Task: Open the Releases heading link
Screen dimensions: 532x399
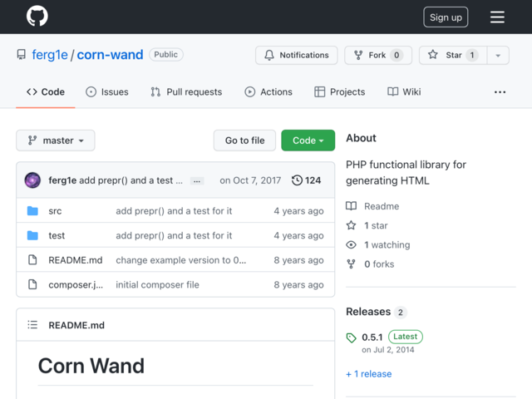Action: point(368,312)
